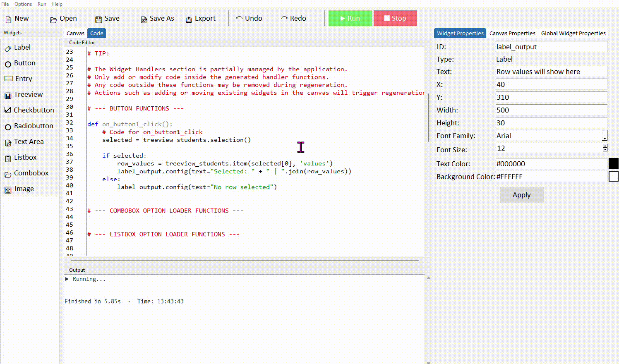Switch to the Canvas tab
This screenshot has height=364, width=619.
click(75, 33)
